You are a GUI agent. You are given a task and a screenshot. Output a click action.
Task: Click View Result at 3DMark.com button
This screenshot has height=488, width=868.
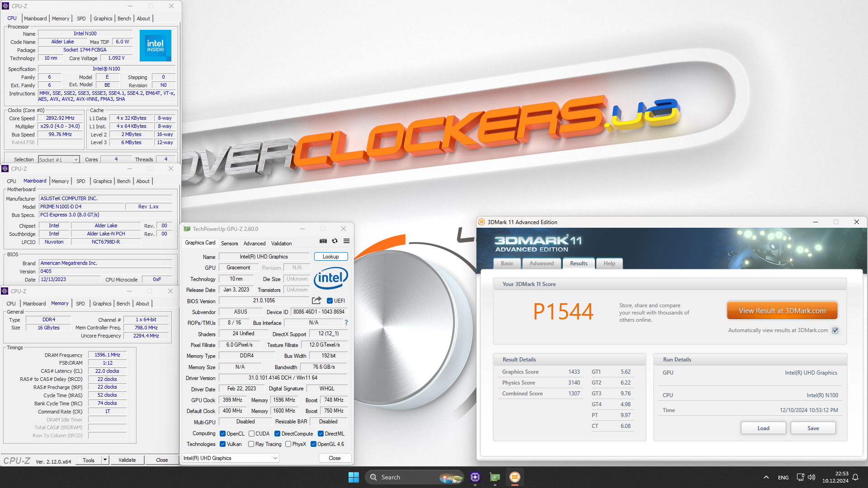coord(782,311)
